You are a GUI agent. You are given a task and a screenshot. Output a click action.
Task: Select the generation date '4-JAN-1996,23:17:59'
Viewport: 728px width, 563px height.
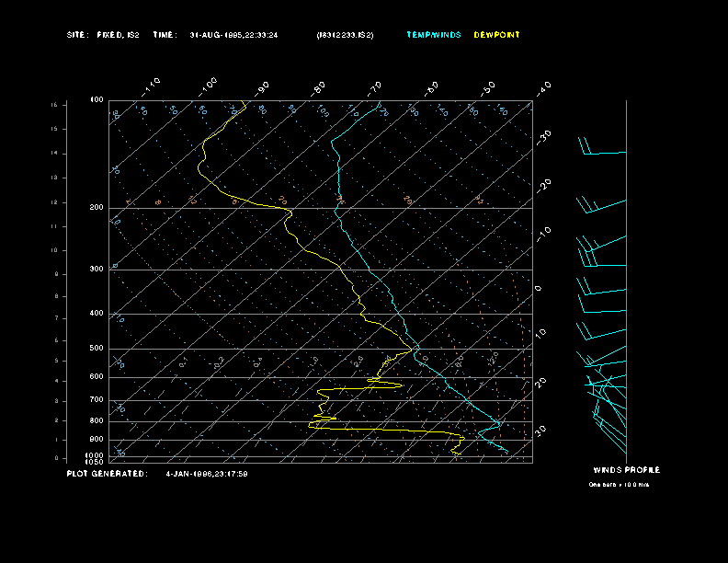pos(207,474)
